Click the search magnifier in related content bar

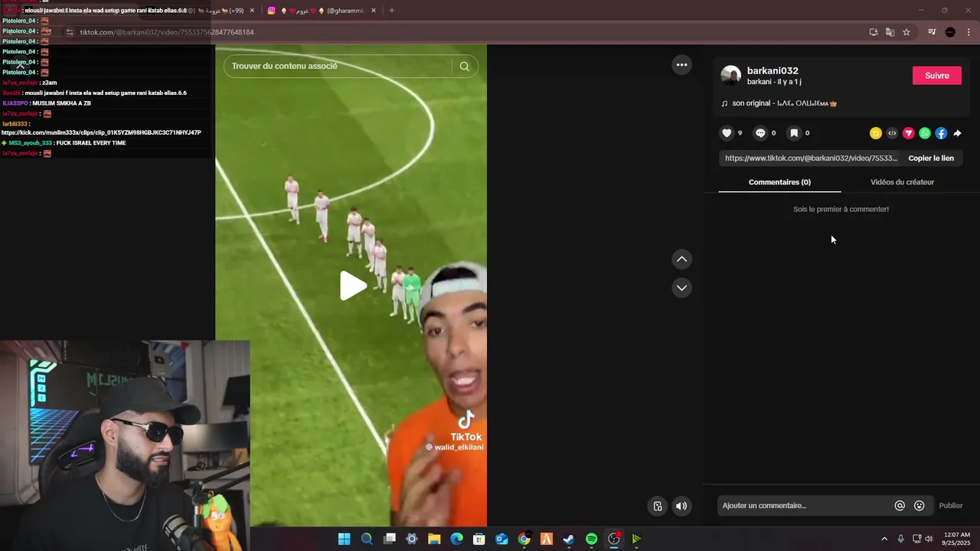[465, 66]
